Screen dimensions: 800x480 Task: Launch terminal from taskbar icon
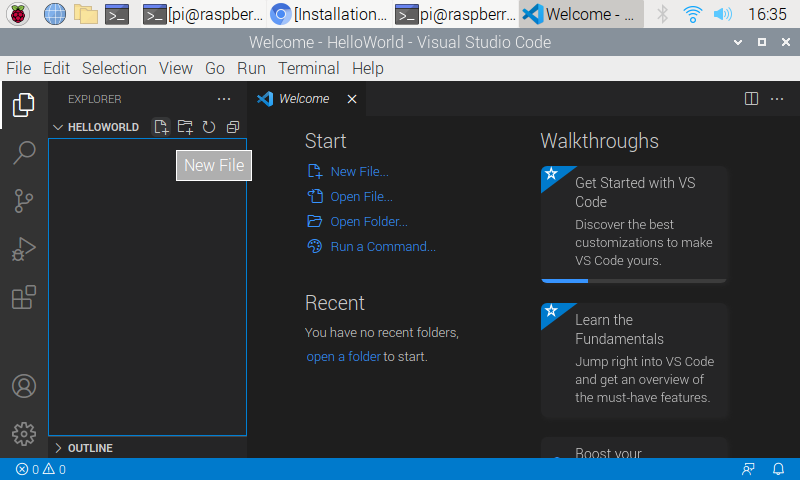tap(117, 14)
